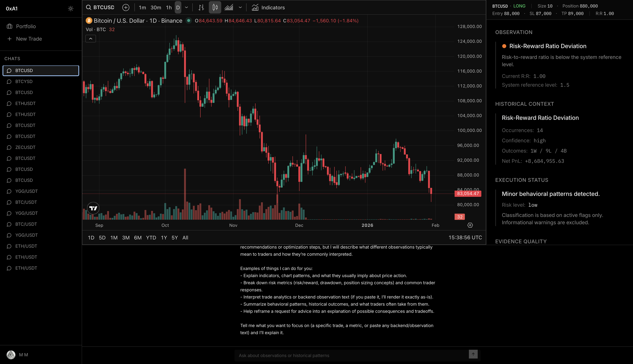633x364 pixels.
Task: Click the compare symbol plus icon
Action: pyautogui.click(x=126, y=7)
